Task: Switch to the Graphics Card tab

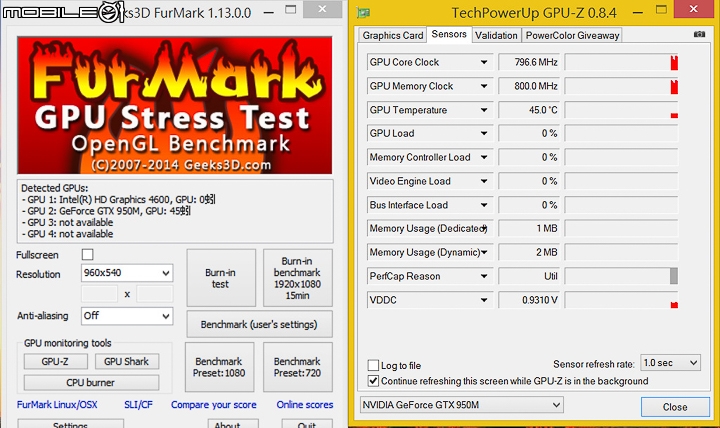Action: coord(393,35)
